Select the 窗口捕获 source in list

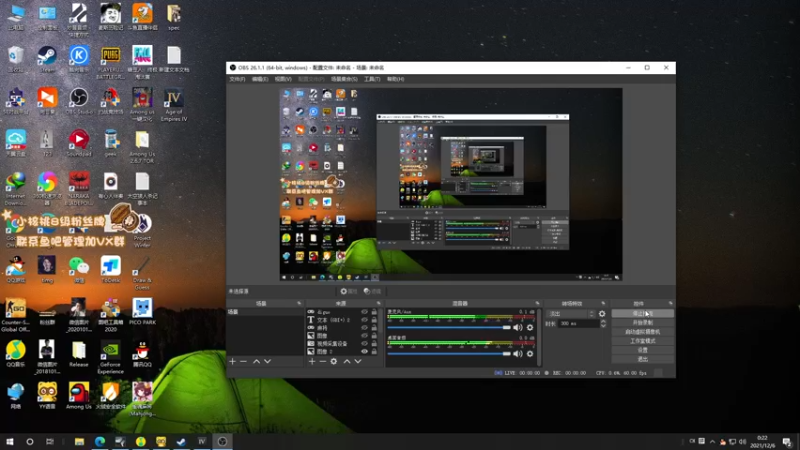pyautogui.click(x=325, y=328)
